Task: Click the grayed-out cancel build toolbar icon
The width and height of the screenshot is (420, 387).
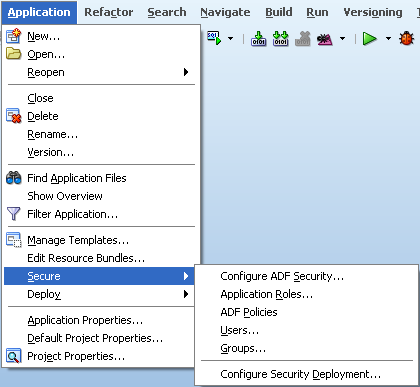Action: 303,38
